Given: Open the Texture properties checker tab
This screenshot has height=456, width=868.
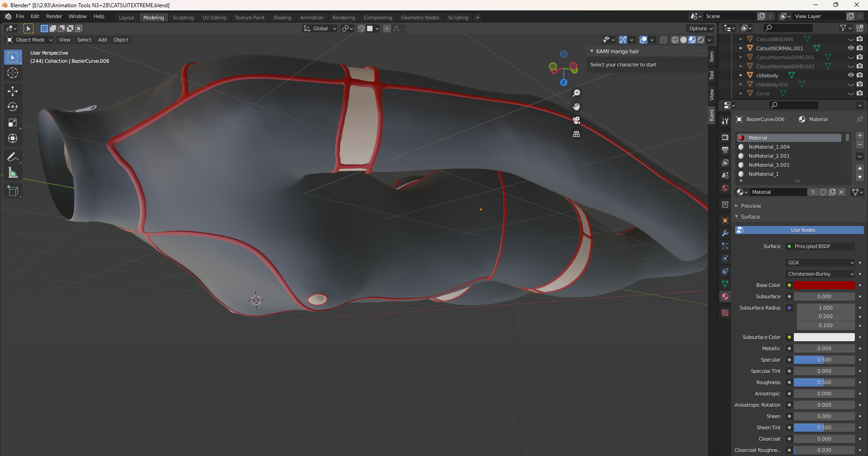Looking at the screenshot, I should pos(725,313).
